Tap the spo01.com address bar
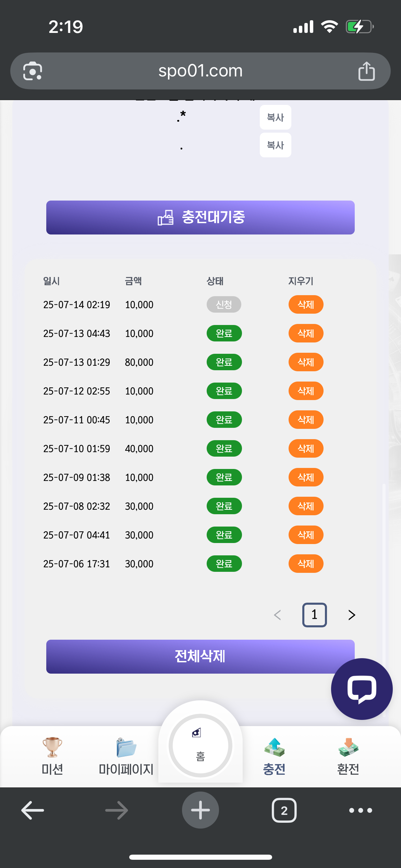401x868 pixels. 200,71
